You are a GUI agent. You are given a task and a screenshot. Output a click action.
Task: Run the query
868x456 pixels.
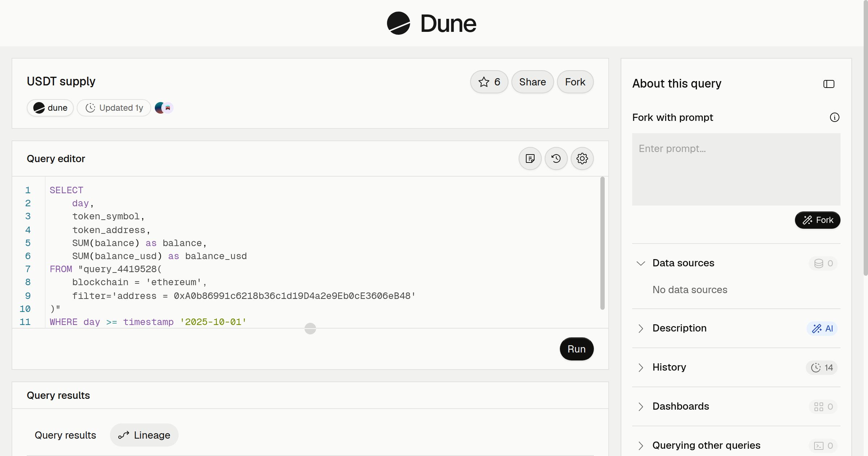576,349
